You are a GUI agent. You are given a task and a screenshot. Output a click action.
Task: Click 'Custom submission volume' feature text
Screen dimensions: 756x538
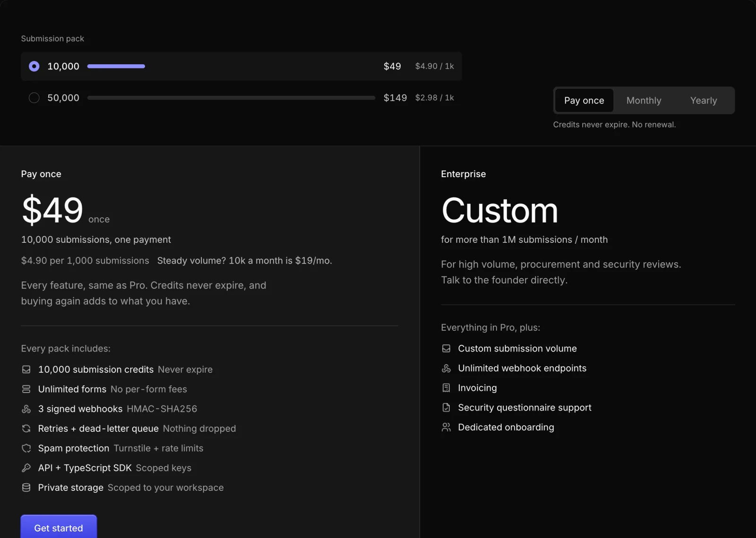tap(517, 349)
